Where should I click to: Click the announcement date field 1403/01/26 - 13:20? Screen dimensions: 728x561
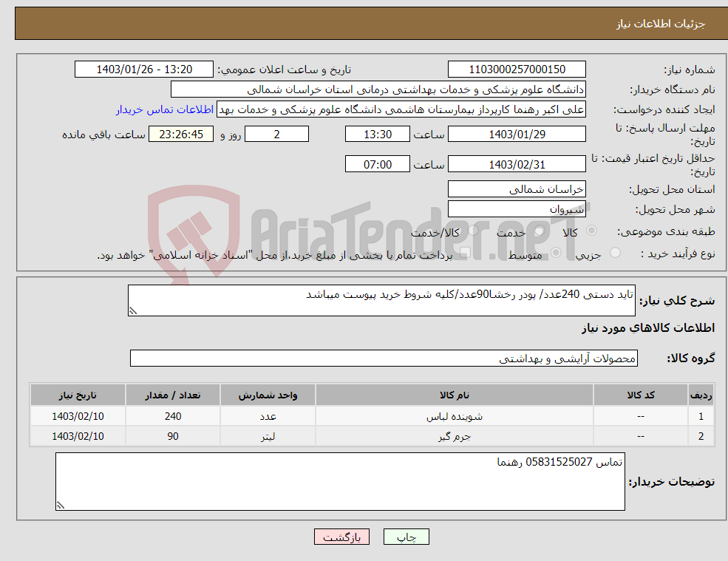[x=144, y=69]
